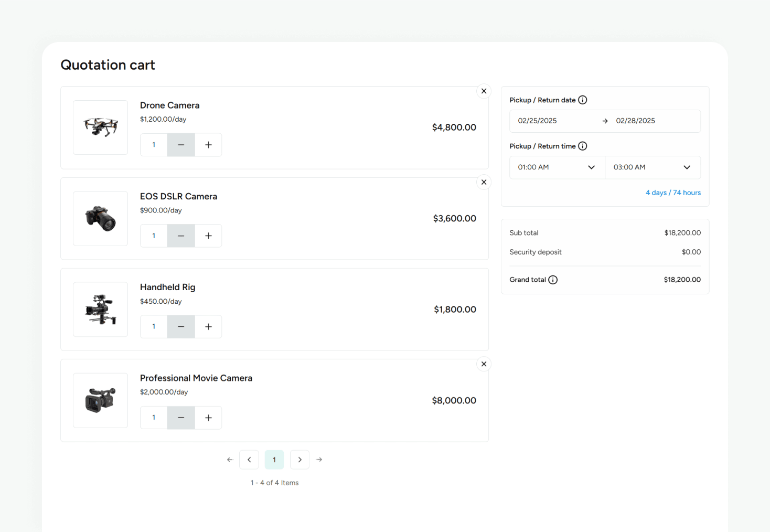This screenshot has width=770, height=532.
Task: Decrease Drone Camera quantity with minus button
Action: click(181, 145)
